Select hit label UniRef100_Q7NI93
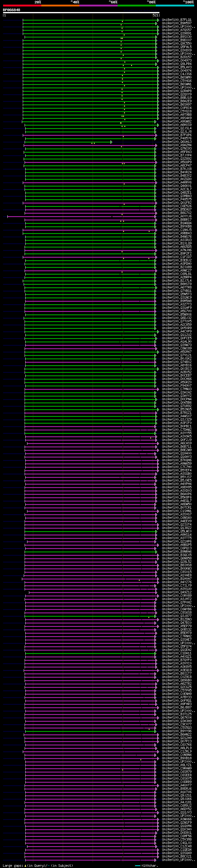197x868 pixels. (177, 149)
